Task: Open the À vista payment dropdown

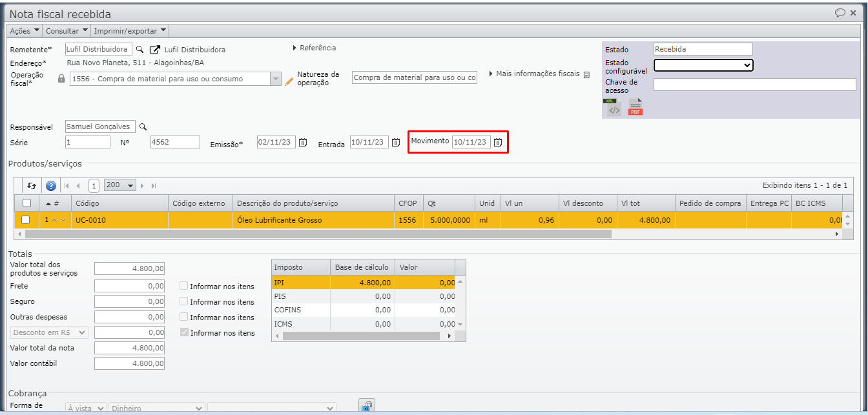Action: tap(86, 409)
